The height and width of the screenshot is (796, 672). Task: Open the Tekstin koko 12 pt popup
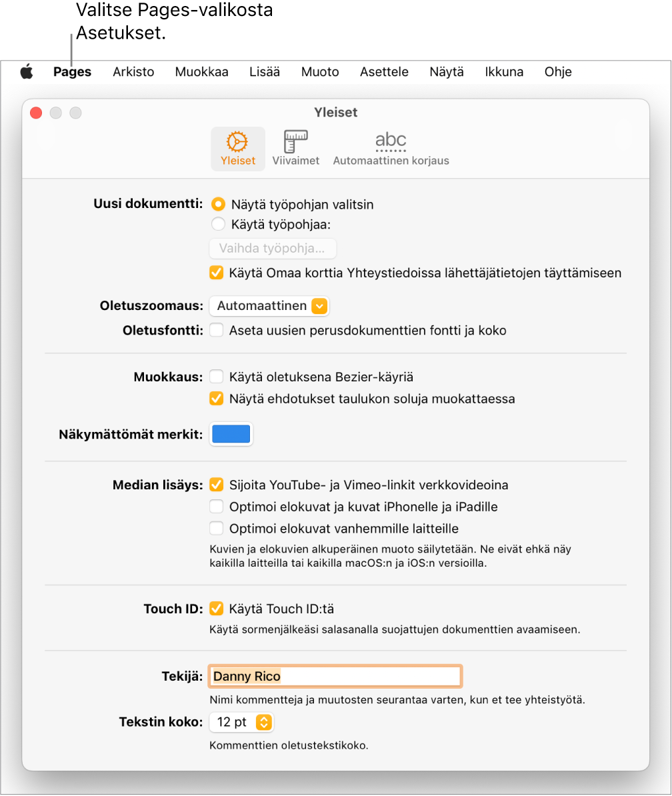[x=241, y=722]
